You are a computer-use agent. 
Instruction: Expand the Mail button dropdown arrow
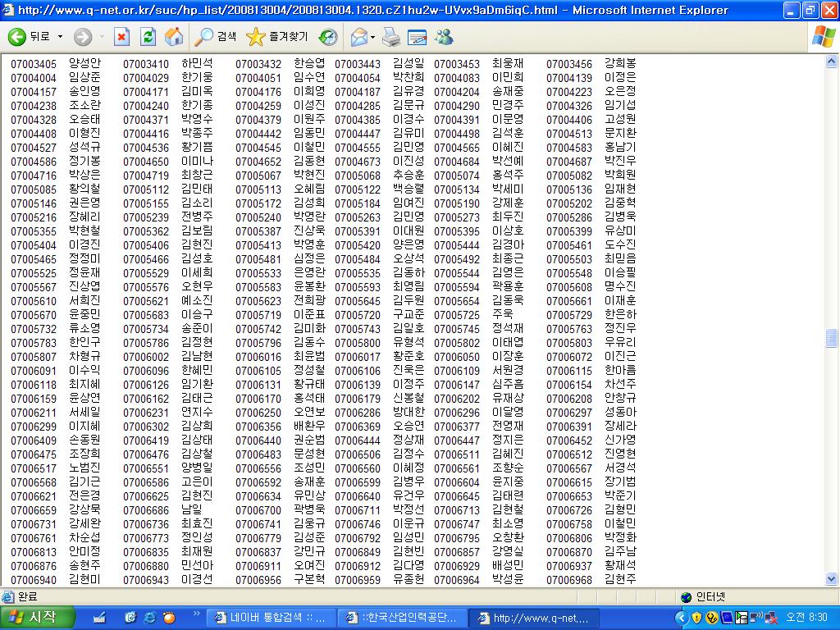pyautogui.click(x=372, y=37)
